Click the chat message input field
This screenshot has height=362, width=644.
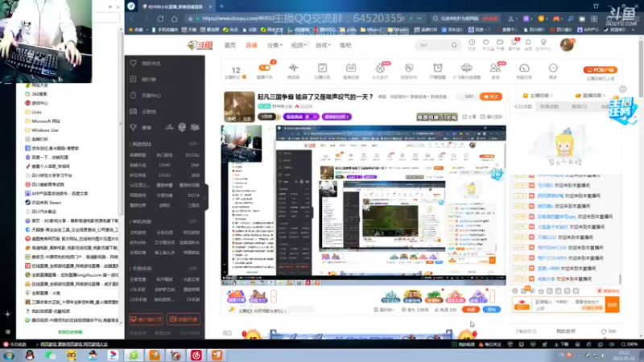click(569, 305)
